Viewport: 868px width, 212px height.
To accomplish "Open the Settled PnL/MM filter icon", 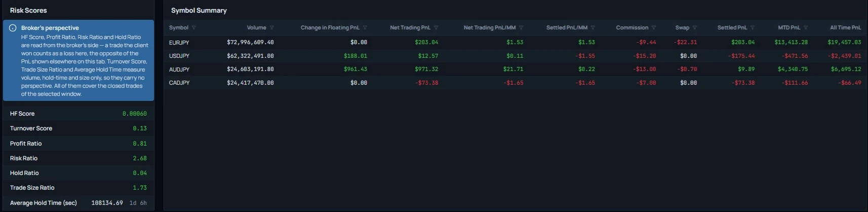I will pyautogui.click(x=593, y=28).
